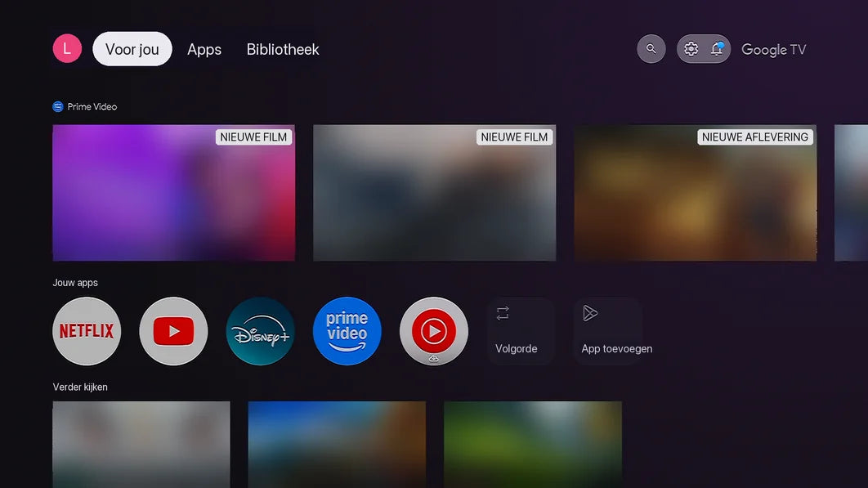Image resolution: width=868 pixels, height=488 pixels.
Task: Resume third green Verder kijken thumbnail
Action: 533,444
